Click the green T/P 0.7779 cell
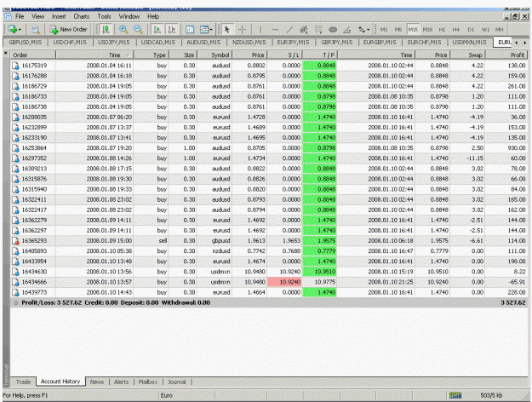 pyautogui.click(x=319, y=251)
